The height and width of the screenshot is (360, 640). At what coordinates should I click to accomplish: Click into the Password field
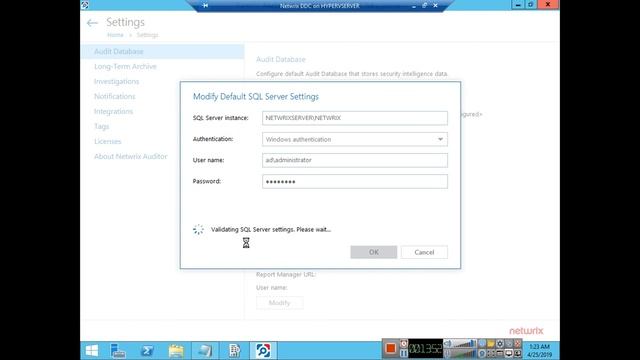[355, 182]
